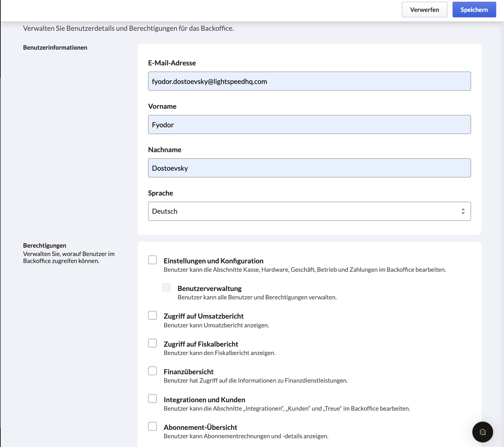This screenshot has height=447, width=504.
Task: Toggle the Benutzerverwaltung checkbox
Action: coord(166,288)
